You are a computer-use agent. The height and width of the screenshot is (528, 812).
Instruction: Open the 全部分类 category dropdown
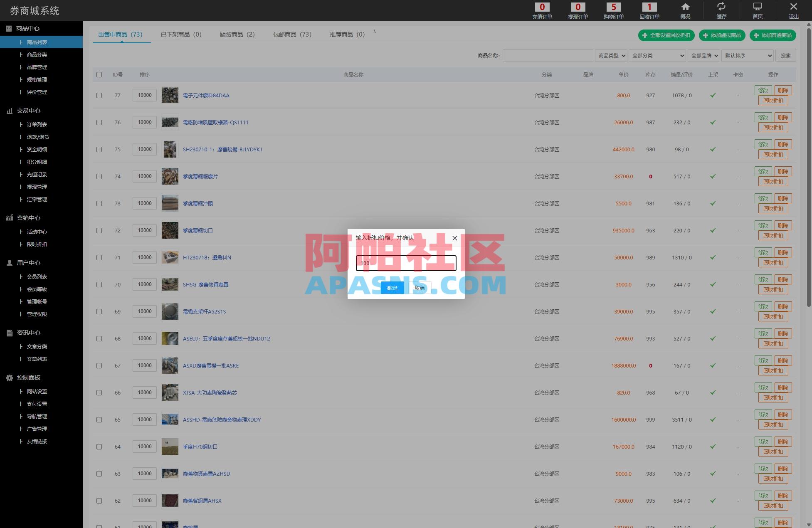point(657,55)
